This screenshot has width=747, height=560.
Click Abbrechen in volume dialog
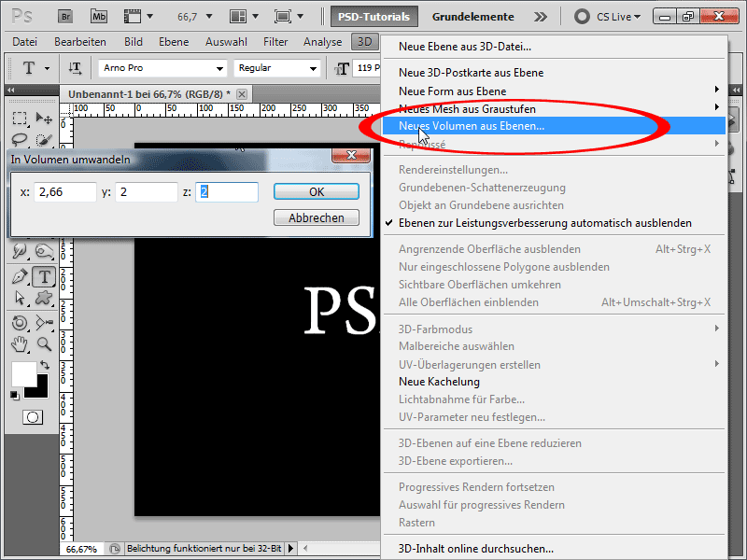(x=317, y=217)
